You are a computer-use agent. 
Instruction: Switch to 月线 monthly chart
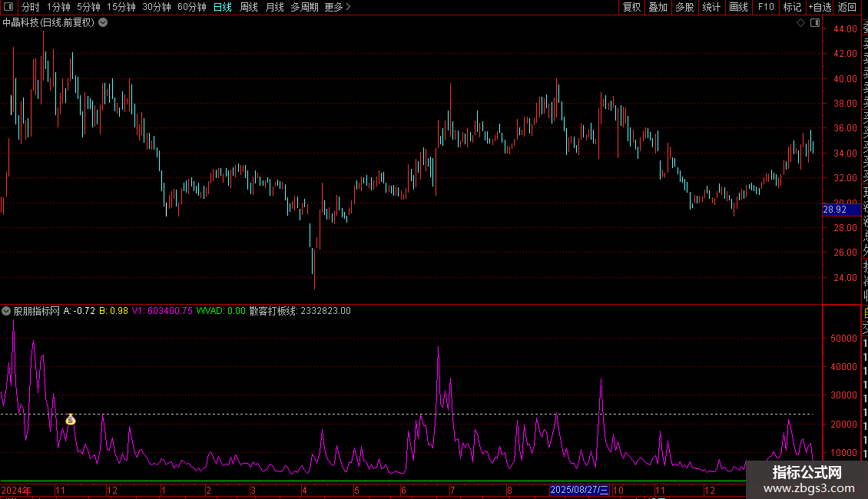point(274,7)
